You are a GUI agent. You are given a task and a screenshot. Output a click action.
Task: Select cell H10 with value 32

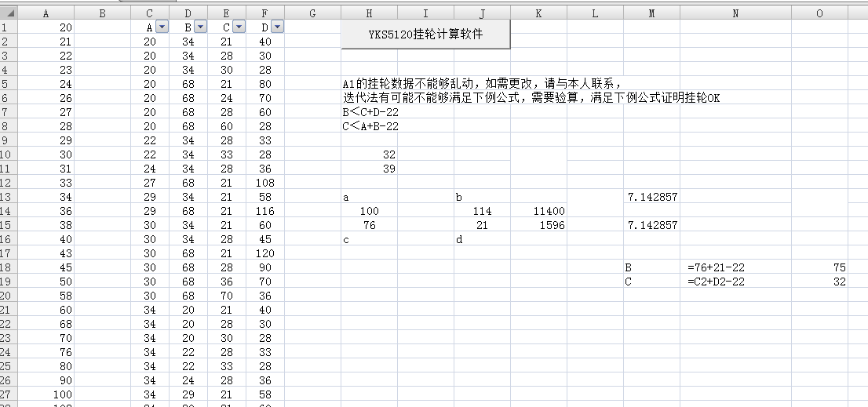(369, 154)
